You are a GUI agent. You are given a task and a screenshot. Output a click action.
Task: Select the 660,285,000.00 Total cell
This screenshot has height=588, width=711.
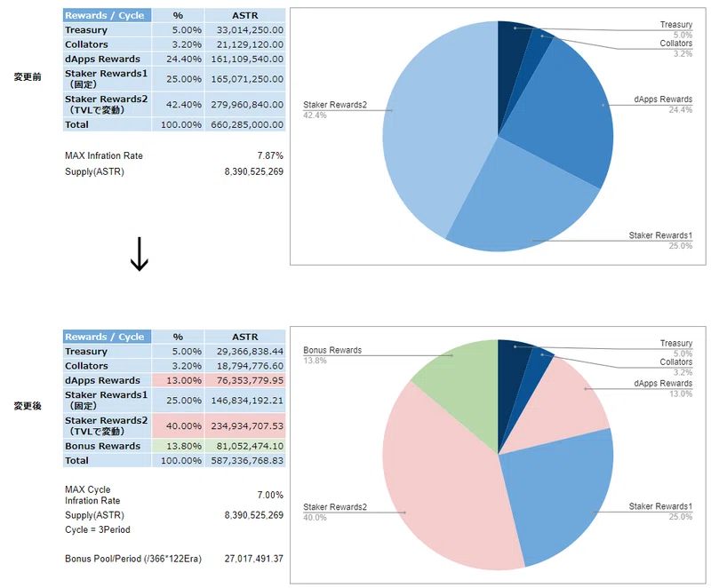click(245, 124)
